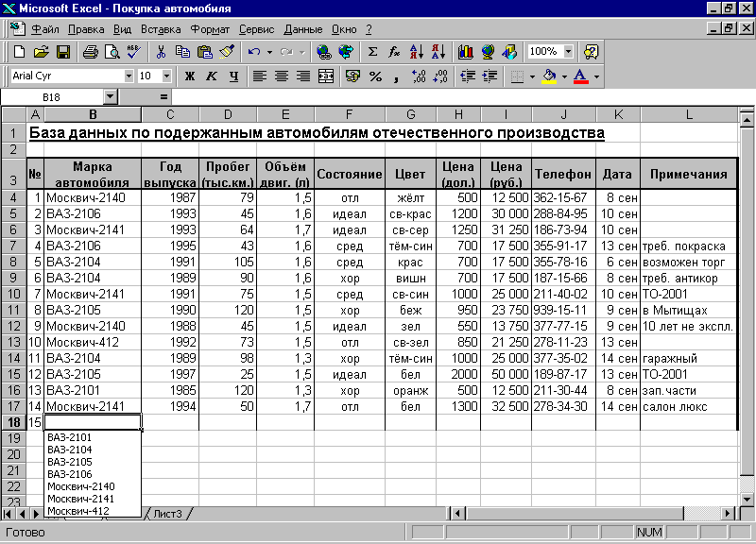Click the AutoSum sigma button
The width and height of the screenshot is (756, 544).
tap(372, 52)
